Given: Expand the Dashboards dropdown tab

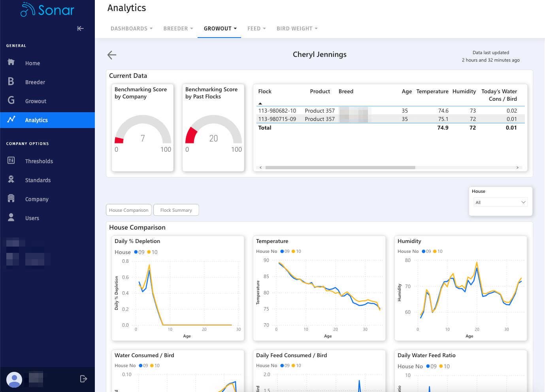Looking at the screenshot, I should coord(132,28).
